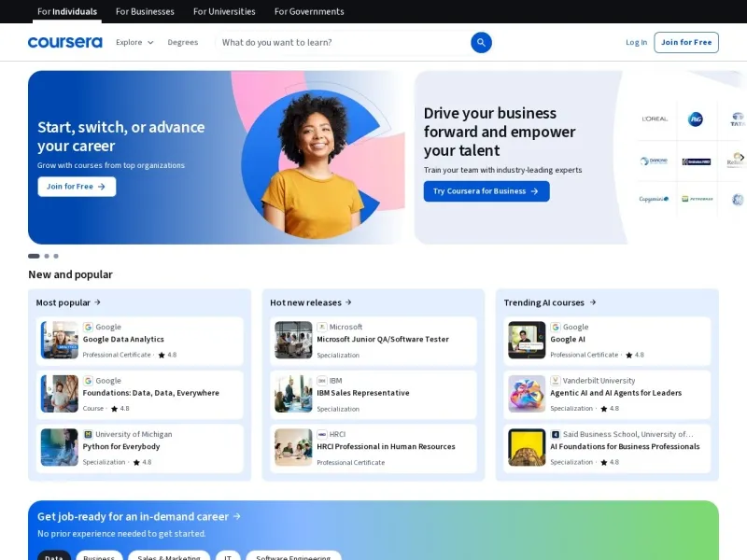747x560 pixels.
Task: Expand the Explore dropdown menu
Action: pos(134,42)
